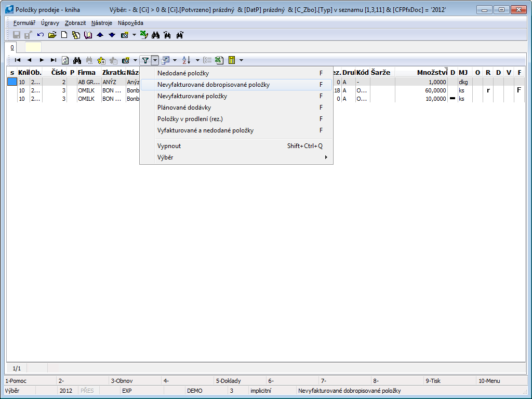Select the row with firm AB GR…
The image size is (532, 399).
coord(265,82)
